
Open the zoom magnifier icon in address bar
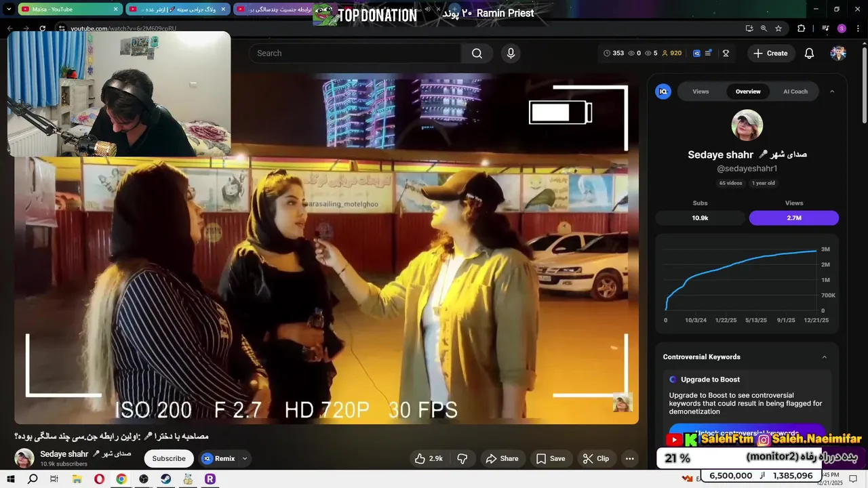pos(764,28)
